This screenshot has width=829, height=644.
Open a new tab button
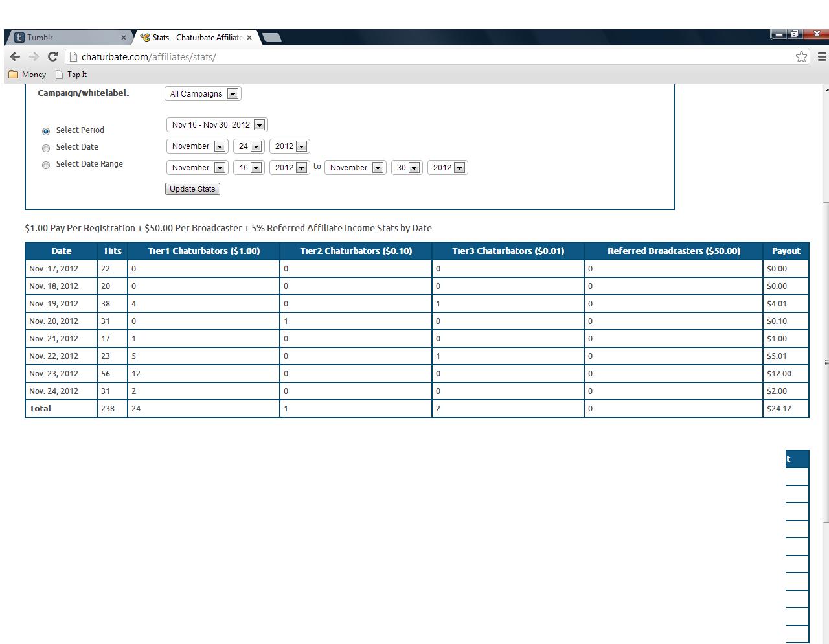point(272,38)
